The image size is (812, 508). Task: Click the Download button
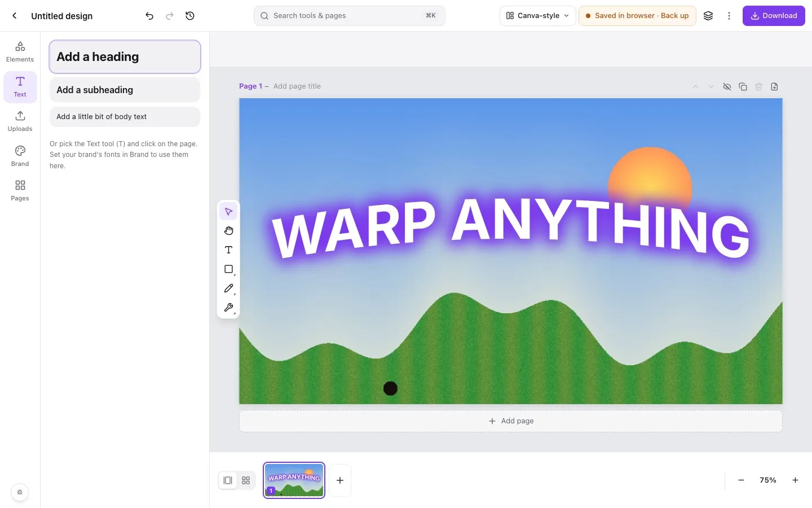pos(774,16)
